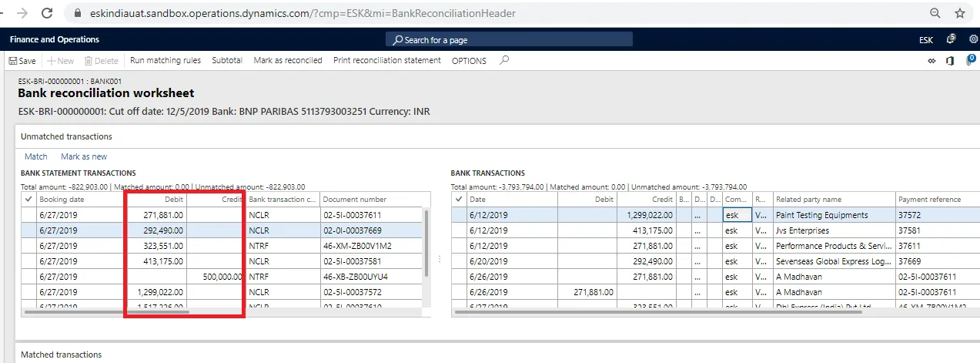980x363 pixels.
Task: Click the New button in the action pane
Action: coord(60,60)
